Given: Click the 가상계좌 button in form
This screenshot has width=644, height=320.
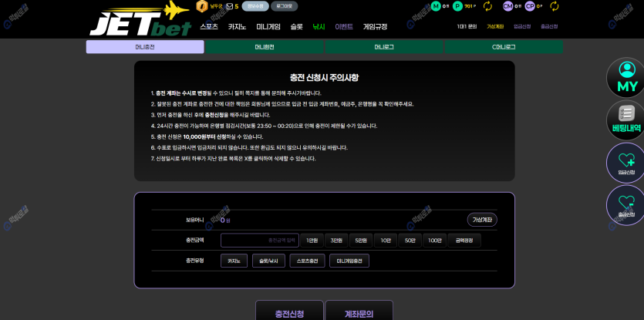Looking at the screenshot, I should [x=482, y=220].
